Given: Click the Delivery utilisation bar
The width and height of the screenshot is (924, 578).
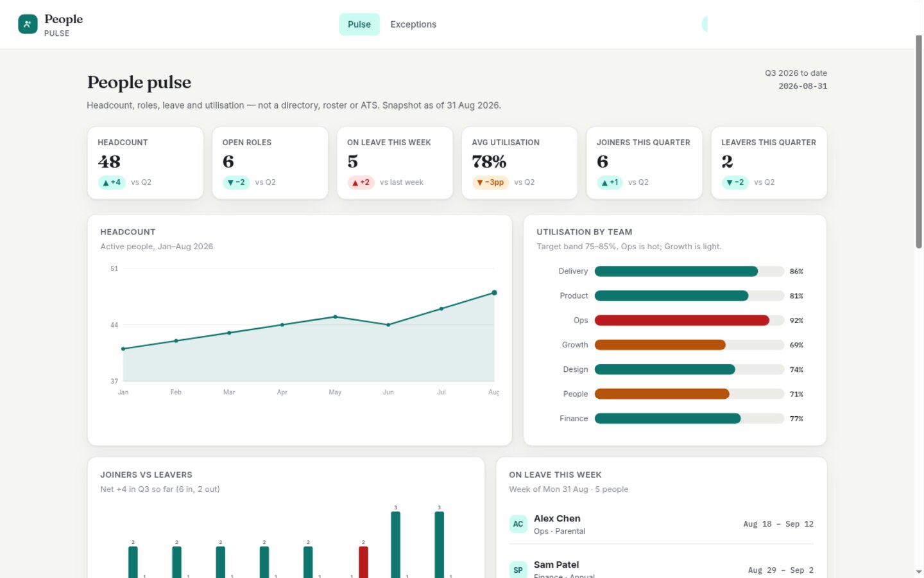Looking at the screenshot, I should 676,272.
